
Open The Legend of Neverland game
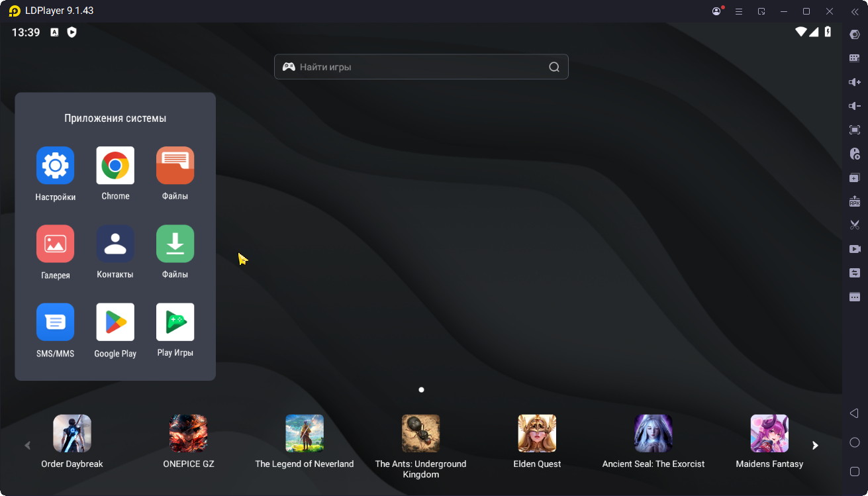305,434
